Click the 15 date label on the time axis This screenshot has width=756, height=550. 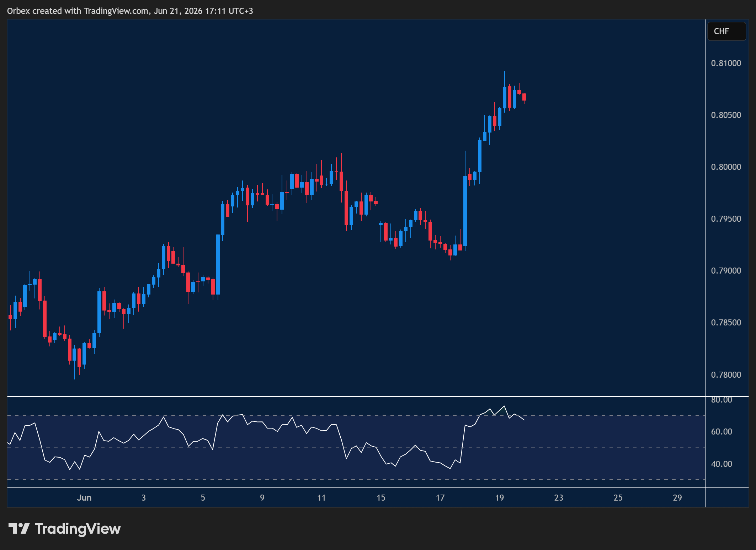[381, 498]
